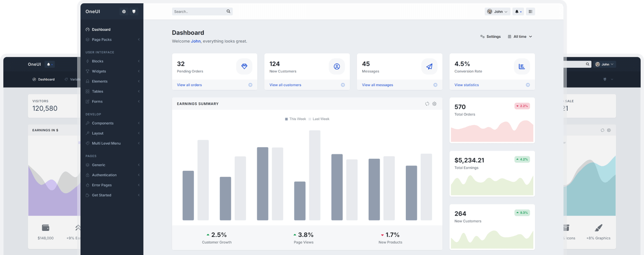Image resolution: width=644 pixels, height=255 pixels.
Task: Click the paper plane Messages icon
Action: [429, 66]
